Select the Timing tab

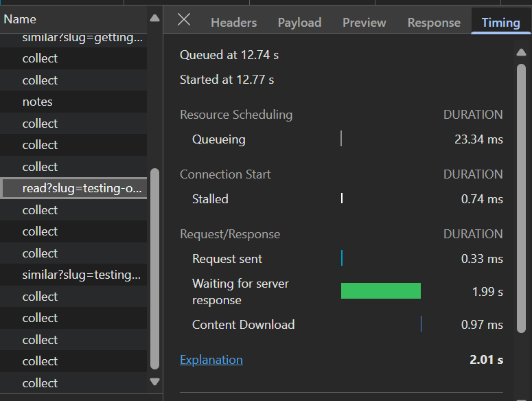coord(500,23)
